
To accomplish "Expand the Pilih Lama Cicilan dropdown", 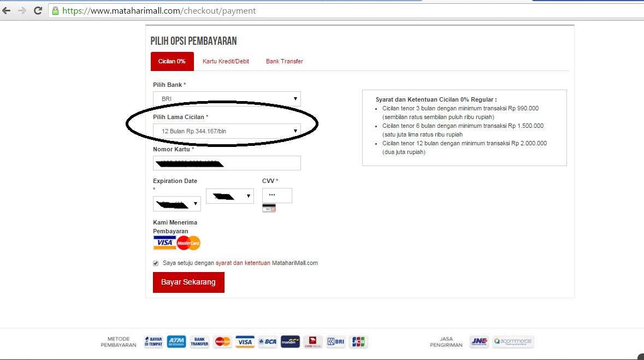I will (227, 131).
